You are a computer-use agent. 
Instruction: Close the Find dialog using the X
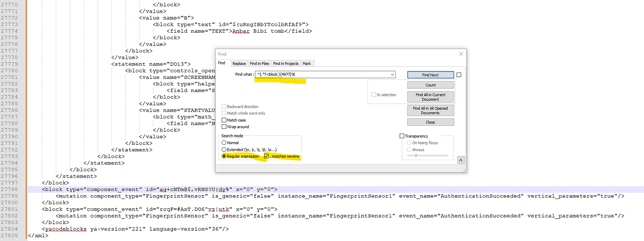(x=461, y=54)
